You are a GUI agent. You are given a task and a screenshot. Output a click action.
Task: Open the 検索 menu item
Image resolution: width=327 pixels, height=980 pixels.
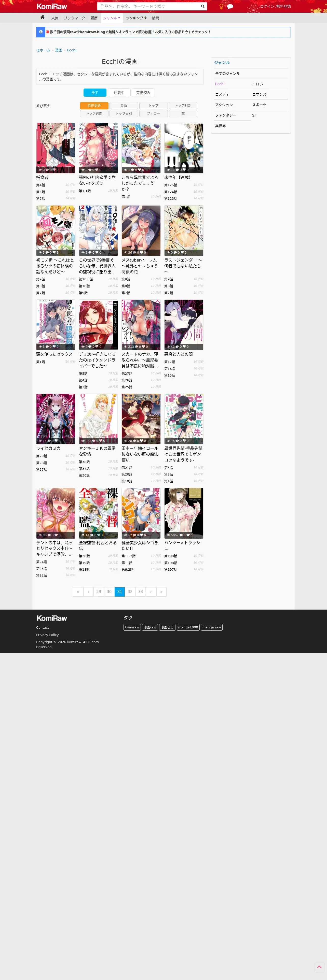pos(155,18)
